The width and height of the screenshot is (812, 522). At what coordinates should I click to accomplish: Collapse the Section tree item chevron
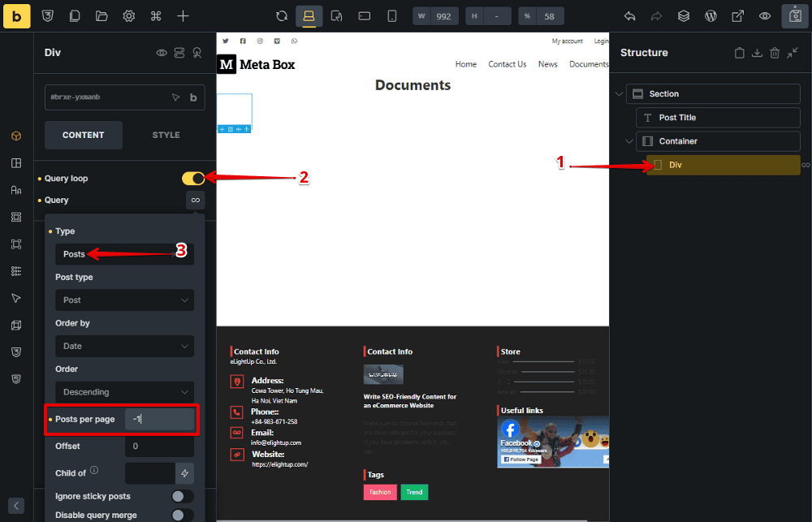coord(620,94)
